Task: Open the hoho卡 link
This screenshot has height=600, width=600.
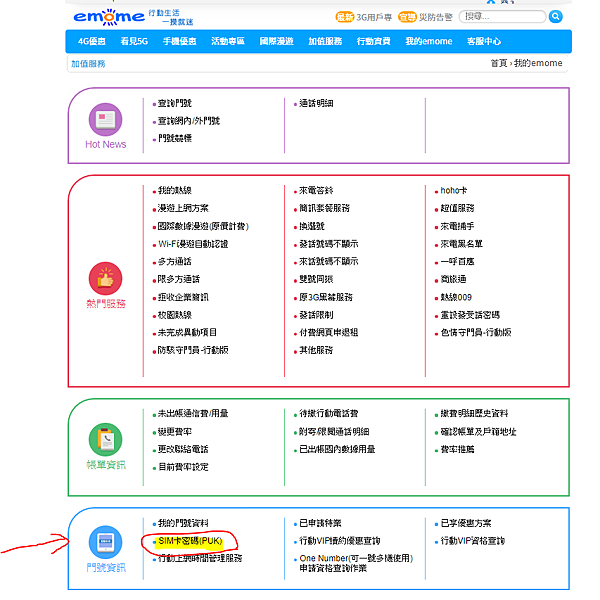Action: coord(454,190)
